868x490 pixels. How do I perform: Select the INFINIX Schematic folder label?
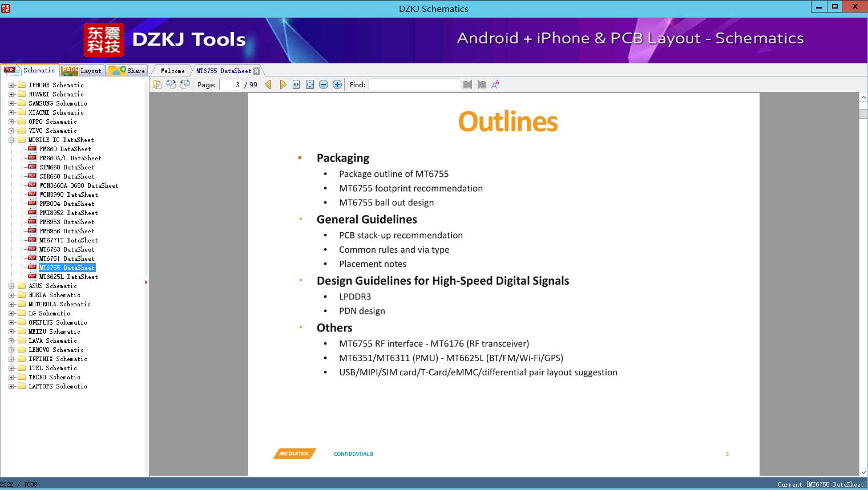(x=58, y=359)
